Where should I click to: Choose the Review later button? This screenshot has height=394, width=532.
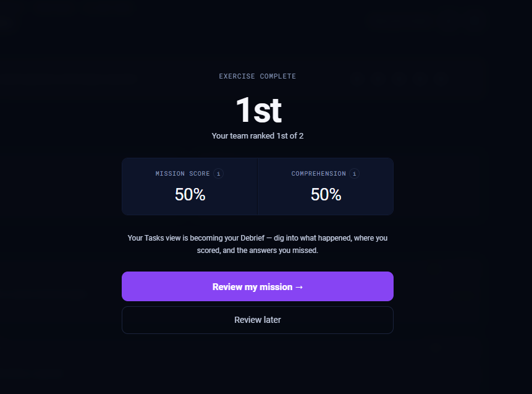point(258,320)
